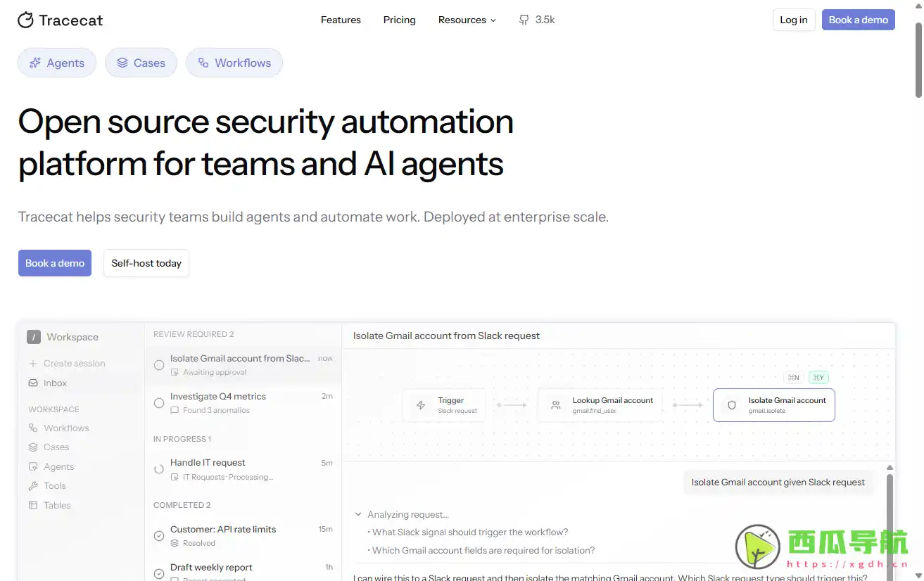Click the Tools wrench icon in sidebar
Screen dimensions: 924x581
pos(33,486)
